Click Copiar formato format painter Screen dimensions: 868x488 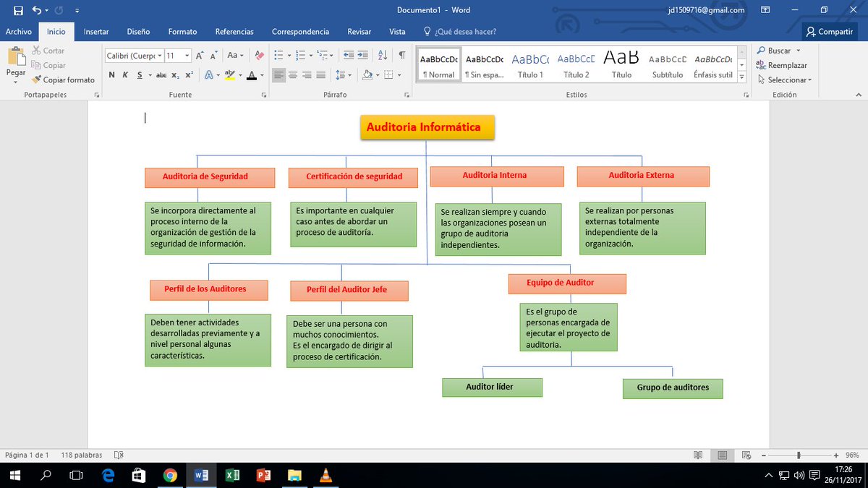(x=64, y=80)
